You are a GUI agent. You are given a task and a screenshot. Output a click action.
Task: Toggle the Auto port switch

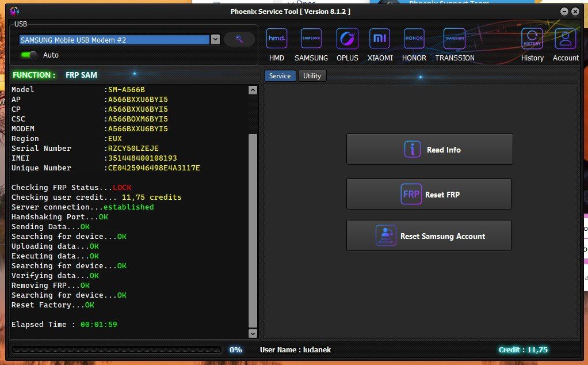(29, 55)
